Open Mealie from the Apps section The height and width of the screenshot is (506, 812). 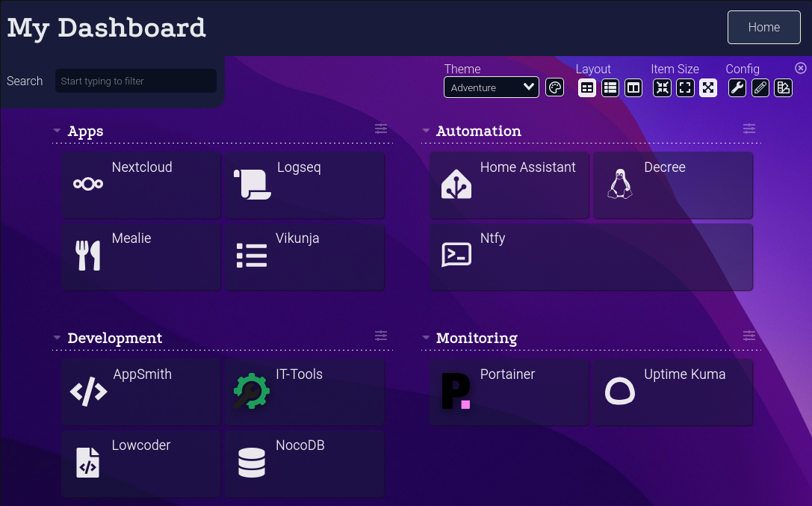click(140, 256)
